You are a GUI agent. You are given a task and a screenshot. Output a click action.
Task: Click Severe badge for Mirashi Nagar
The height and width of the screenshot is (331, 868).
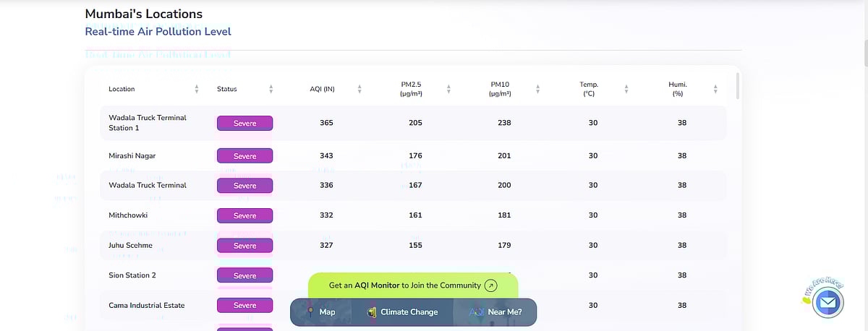(x=244, y=156)
